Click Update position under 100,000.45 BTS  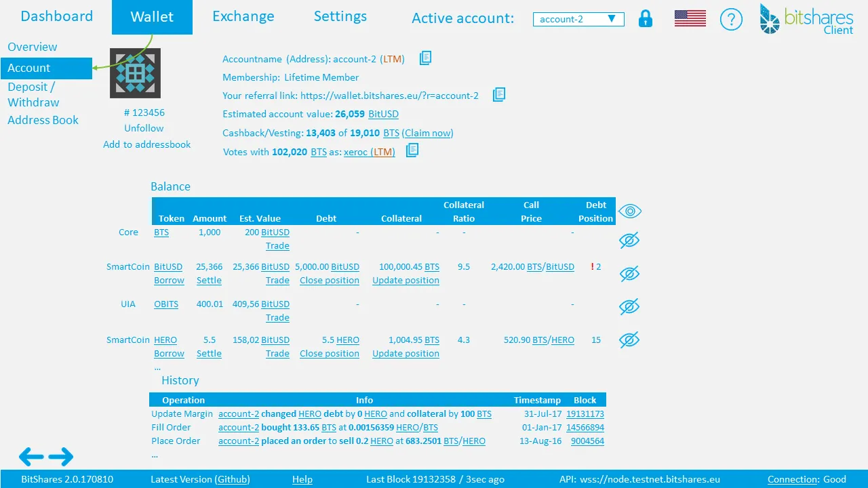tap(406, 280)
